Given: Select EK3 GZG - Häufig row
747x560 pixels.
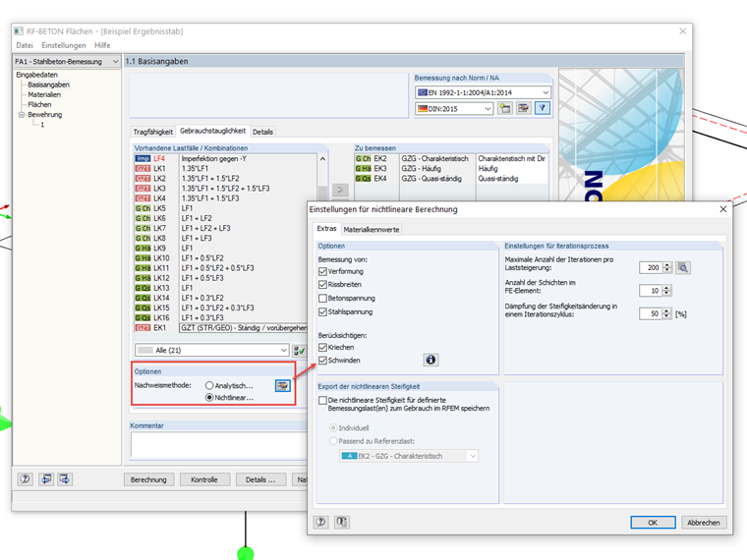Looking at the screenshot, I should (451, 169).
